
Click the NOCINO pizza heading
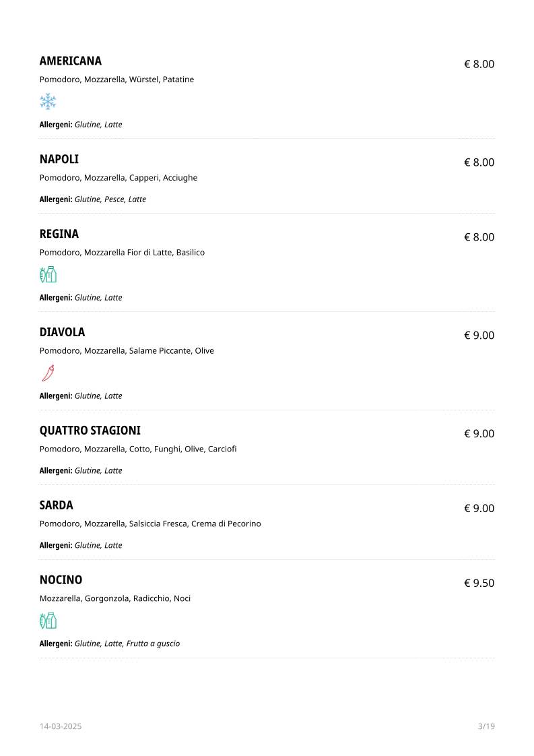click(x=61, y=581)
